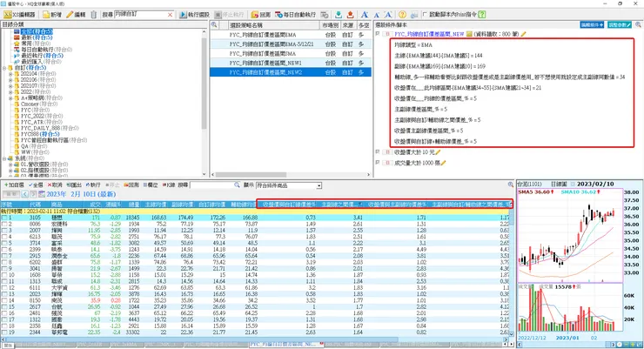The height and width of the screenshot is (349, 644).
Task: Check the row checkbox for 8086 宏捷科
Action: 4,225
